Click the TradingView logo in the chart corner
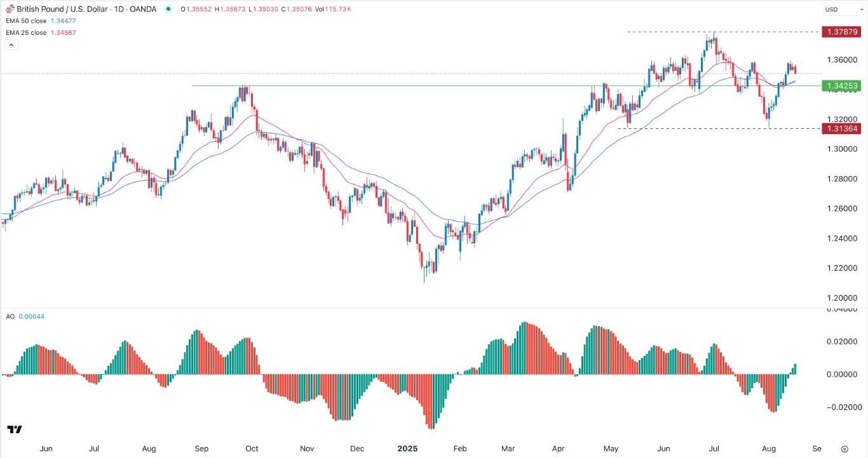868x458 pixels. pos(15,430)
